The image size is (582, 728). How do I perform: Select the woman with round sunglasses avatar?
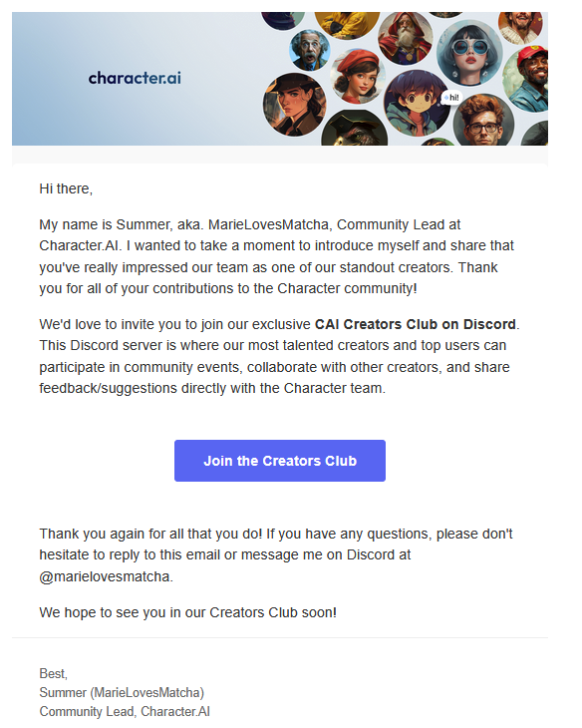469,53
